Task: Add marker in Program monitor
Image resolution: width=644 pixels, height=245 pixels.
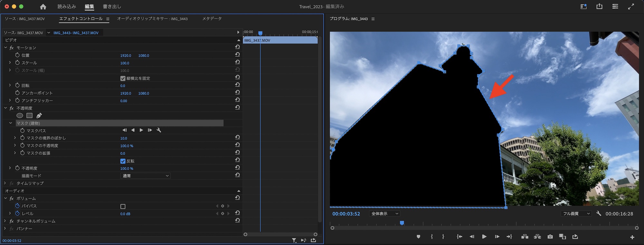Action: click(418, 237)
